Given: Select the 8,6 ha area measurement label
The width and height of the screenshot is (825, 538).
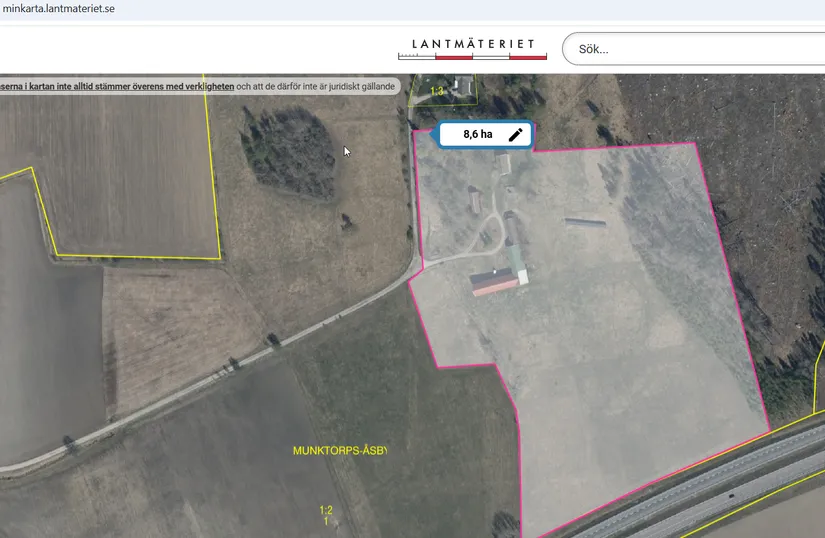Looking at the screenshot, I should [478, 134].
